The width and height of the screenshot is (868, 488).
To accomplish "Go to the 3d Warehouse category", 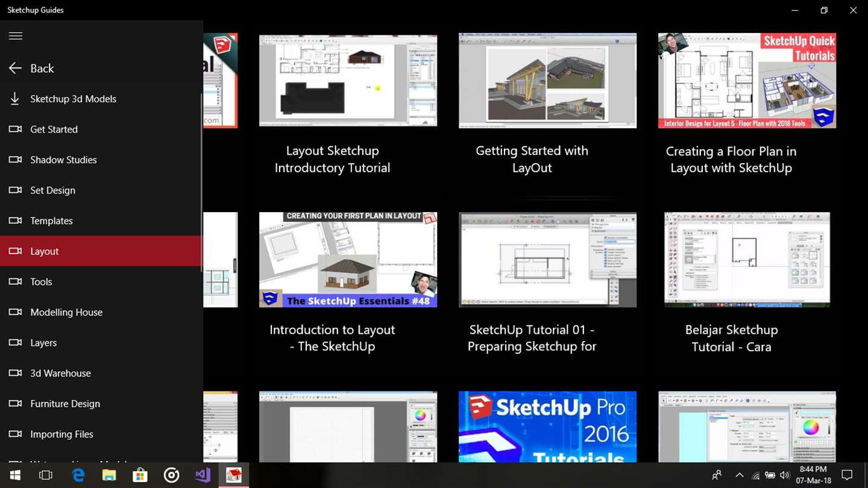I will pos(101,373).
